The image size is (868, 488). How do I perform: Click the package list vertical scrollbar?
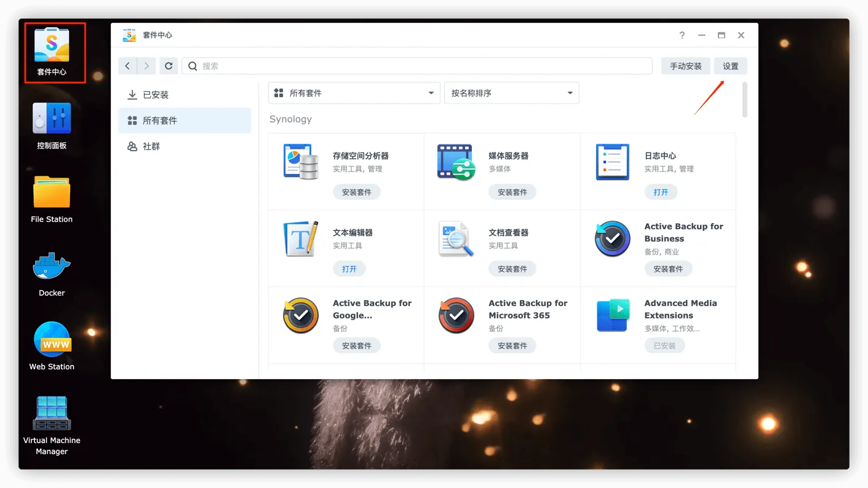pos(745,100)
